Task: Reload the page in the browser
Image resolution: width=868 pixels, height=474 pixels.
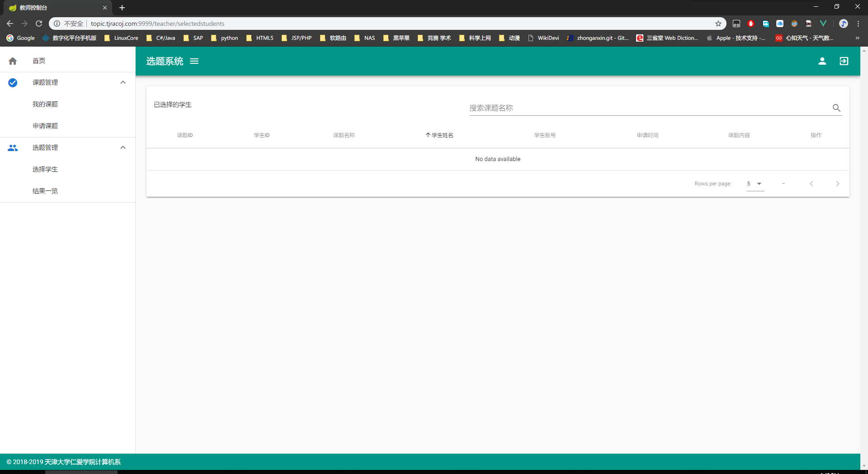Action: pyautogui.click(x=39, y=24)
